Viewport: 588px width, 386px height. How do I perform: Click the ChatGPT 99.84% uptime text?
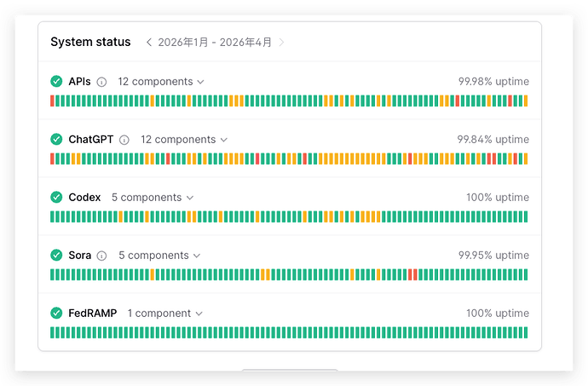point(493,140)
